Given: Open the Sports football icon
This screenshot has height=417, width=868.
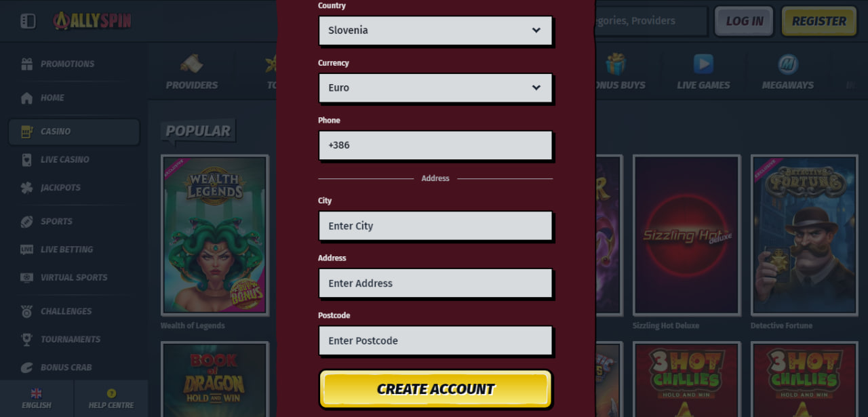Looking at the screenshot, I should pyautogui.click(x=26, y=221).
